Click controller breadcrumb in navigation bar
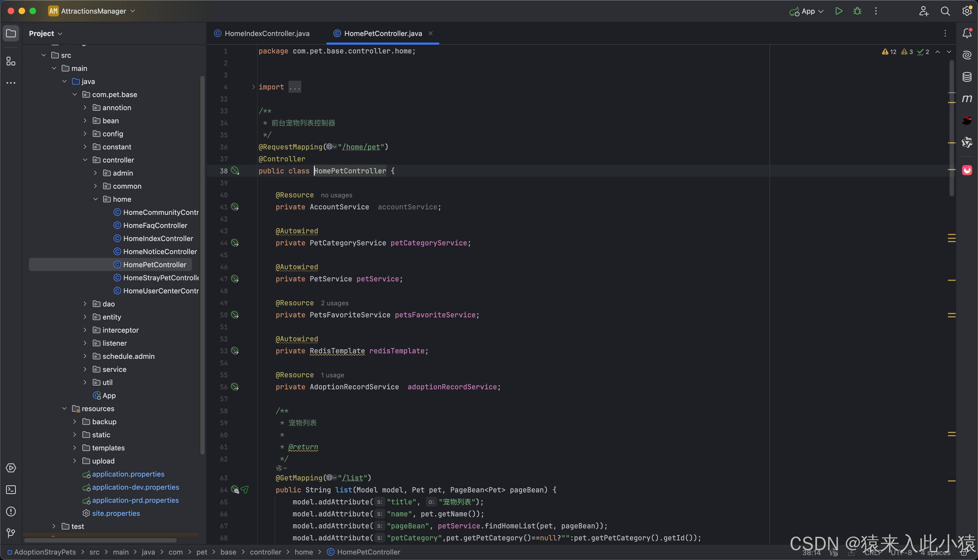 (266, 552)
